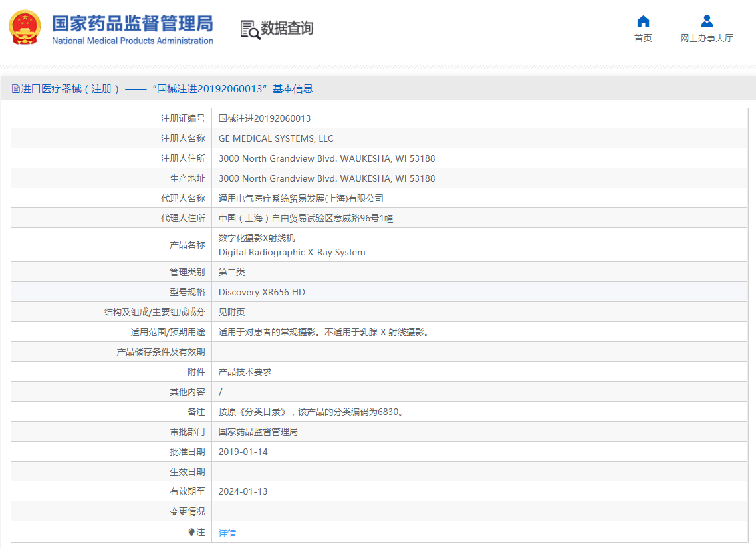This screenshot has width=756, height=548.
Task: Select the Discovery XR656 HD model cell
Action: click(x=262, y=292)
